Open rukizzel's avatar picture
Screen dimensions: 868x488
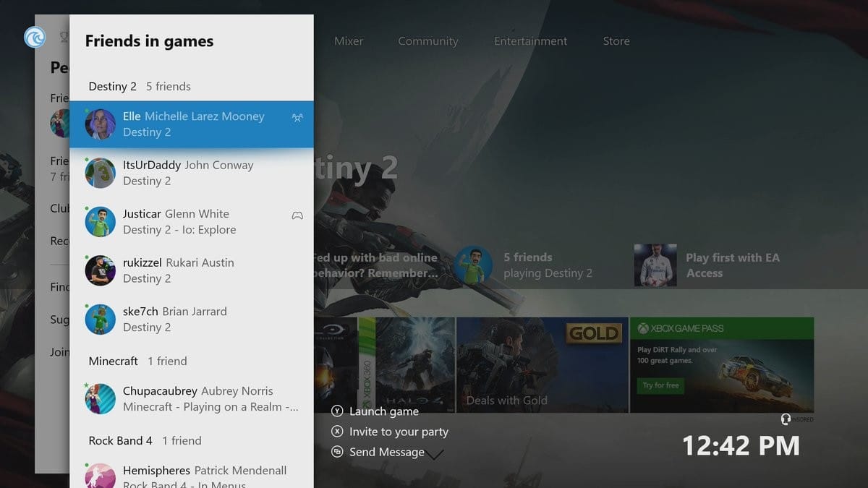[x=101, y=270]
